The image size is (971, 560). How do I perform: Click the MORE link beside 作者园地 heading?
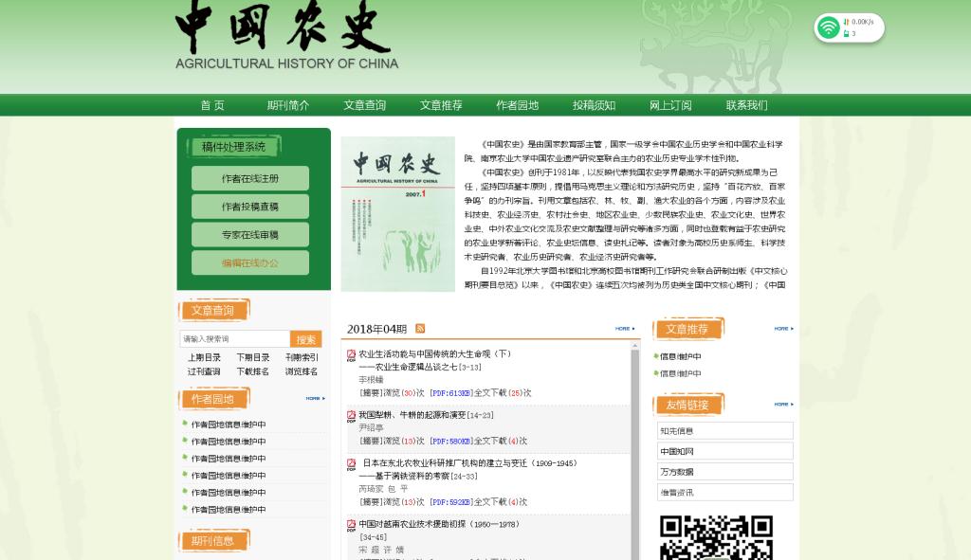[x=315, y=399]
